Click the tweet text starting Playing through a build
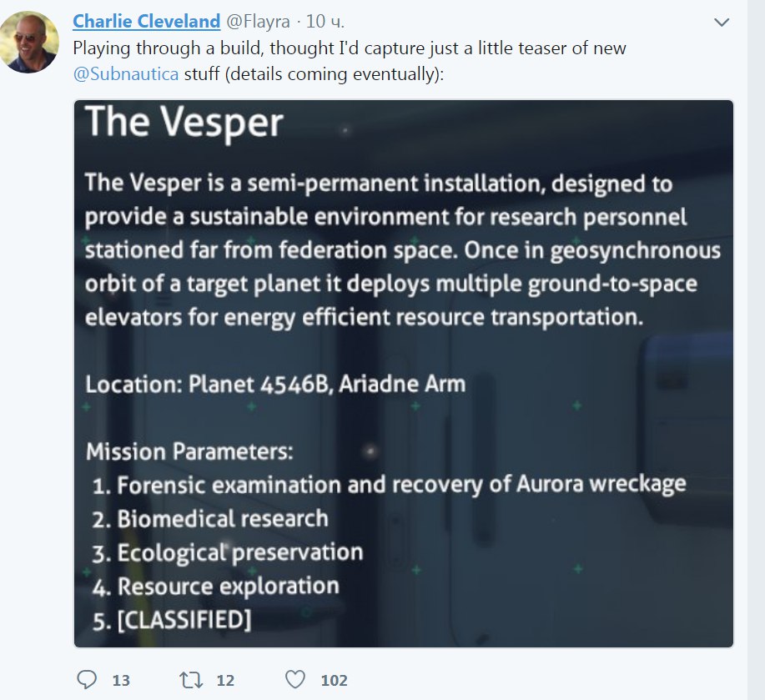This screenshot has height=700, width=765. tap(350, 62)
